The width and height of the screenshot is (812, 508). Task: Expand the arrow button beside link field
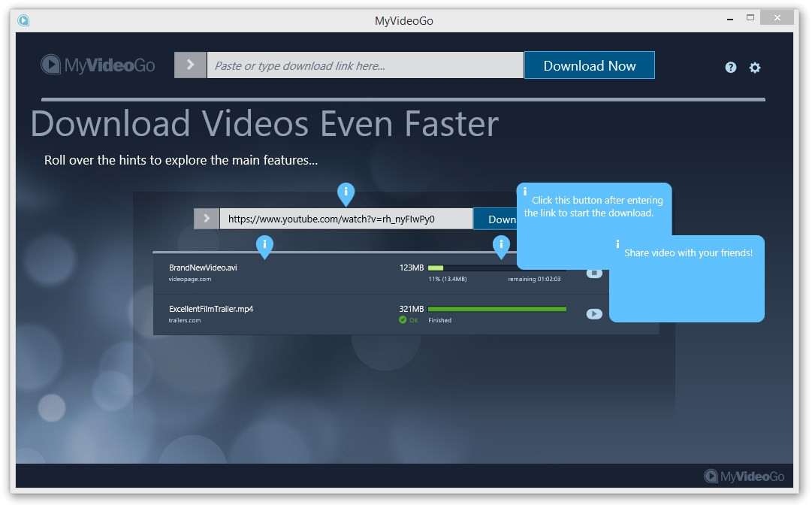click(191, 65)
